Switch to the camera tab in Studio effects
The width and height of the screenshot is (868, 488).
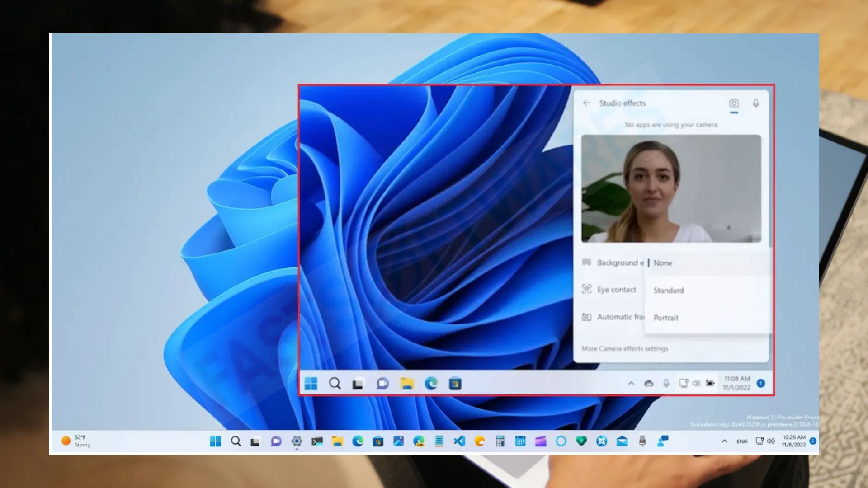pos(734,103)
